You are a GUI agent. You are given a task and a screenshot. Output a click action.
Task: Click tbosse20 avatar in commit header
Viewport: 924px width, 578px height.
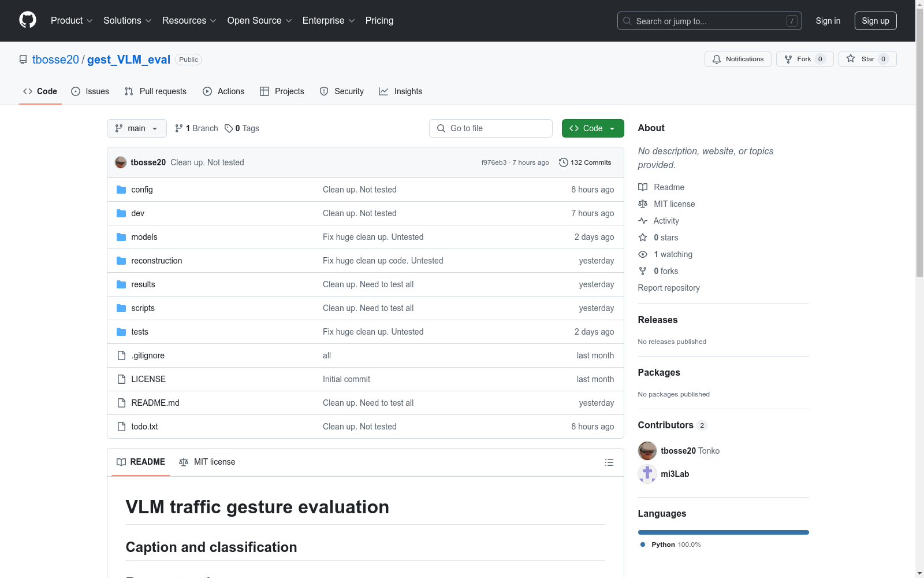coord(121,162)
